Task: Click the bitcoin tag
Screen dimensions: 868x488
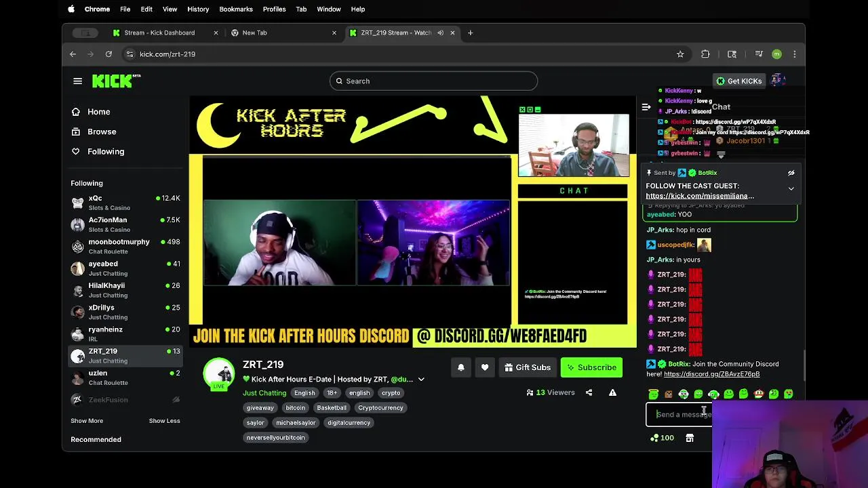Action: [295, 408]
